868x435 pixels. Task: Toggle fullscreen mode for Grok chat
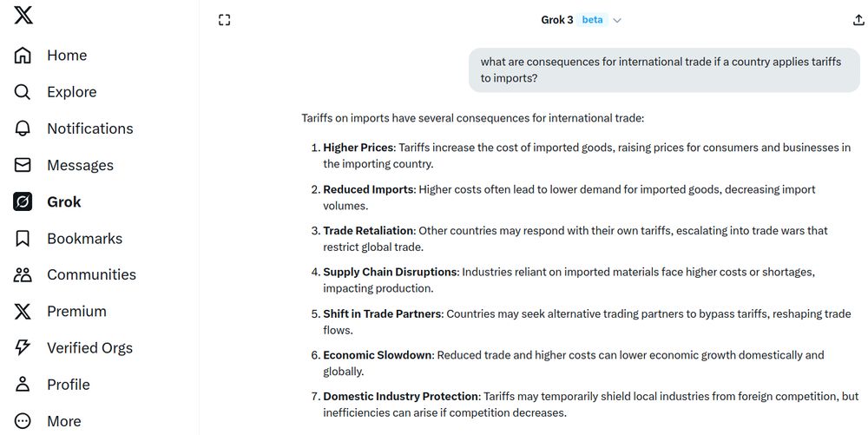coord(224,20)
